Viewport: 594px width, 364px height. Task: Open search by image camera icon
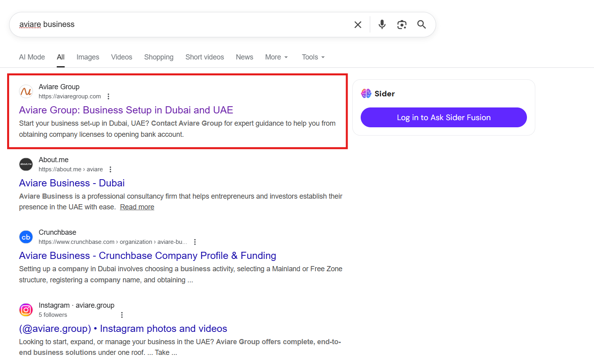[x=402, y=25]
